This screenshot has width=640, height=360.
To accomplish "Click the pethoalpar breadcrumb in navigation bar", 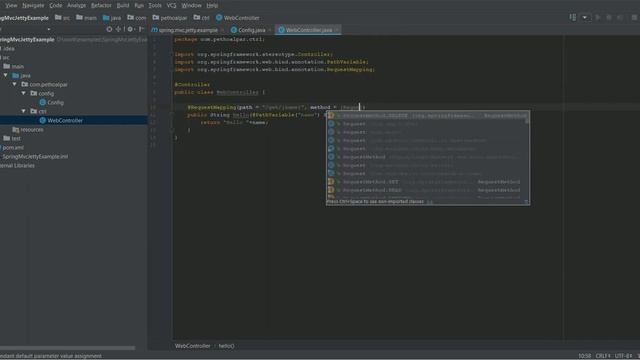I will [x=170, y=18].
